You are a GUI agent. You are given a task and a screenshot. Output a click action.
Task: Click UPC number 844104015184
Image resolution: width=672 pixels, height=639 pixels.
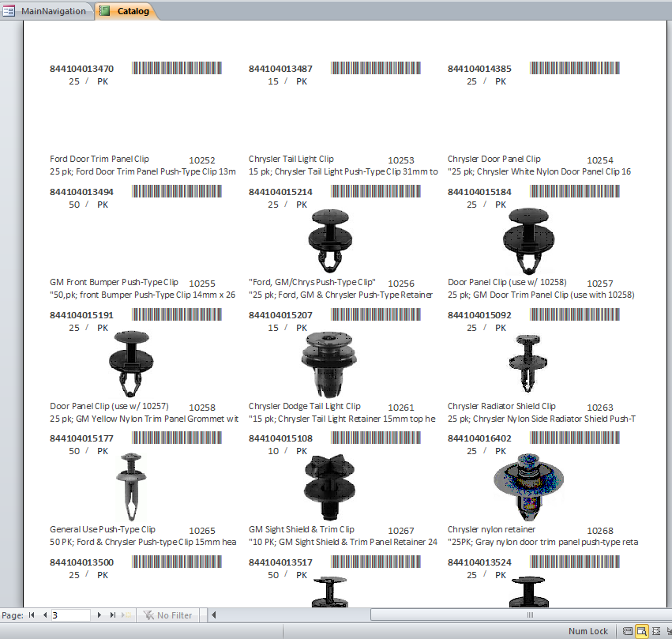pos(479,192)
